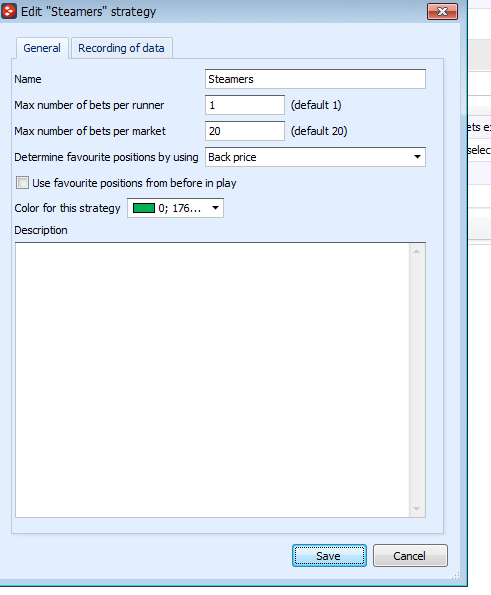Switch to the General tab
This screenshot has width=491, height=595.
pos(42,48)
